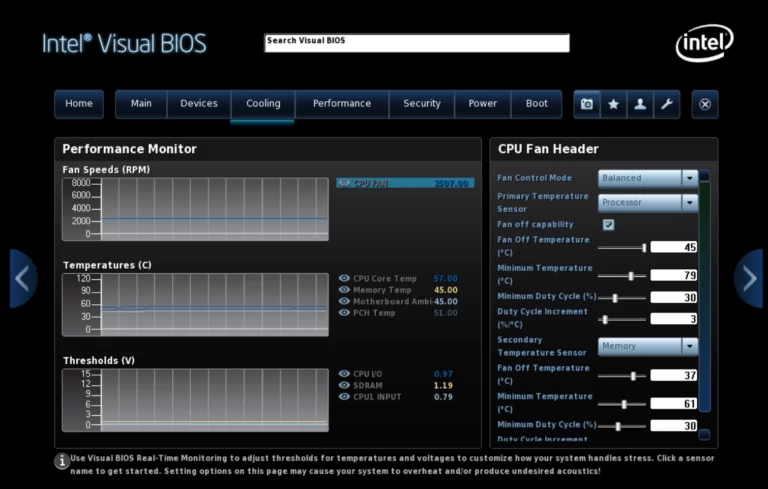
Task: Go to next page with right arrow
Action: (x=748, y=278)
